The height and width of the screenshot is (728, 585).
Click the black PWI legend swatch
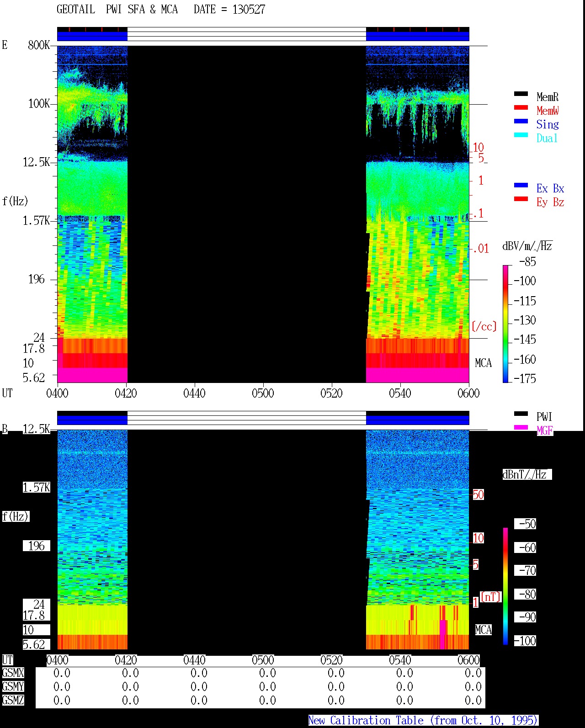(521, 414)
